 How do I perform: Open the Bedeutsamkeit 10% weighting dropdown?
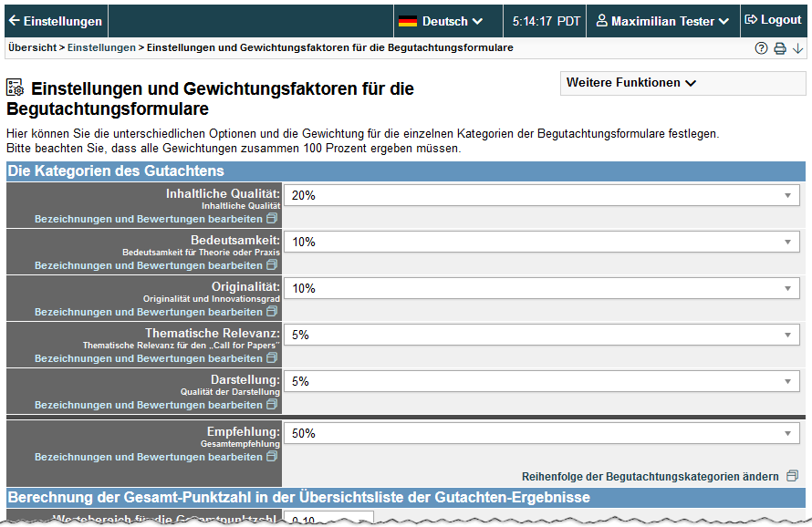coord(542,243)
